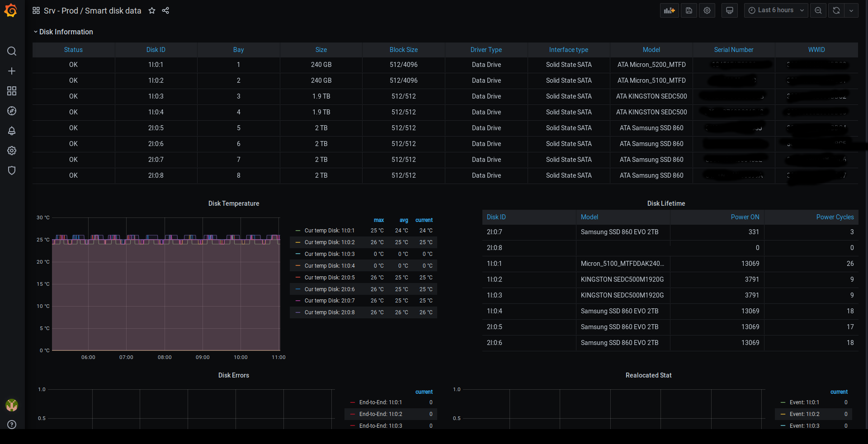This screenshot has height=444, width=868.
Task: Toggle series Cur temp Disk: 1I:0:2
Action: pos(330,242)
